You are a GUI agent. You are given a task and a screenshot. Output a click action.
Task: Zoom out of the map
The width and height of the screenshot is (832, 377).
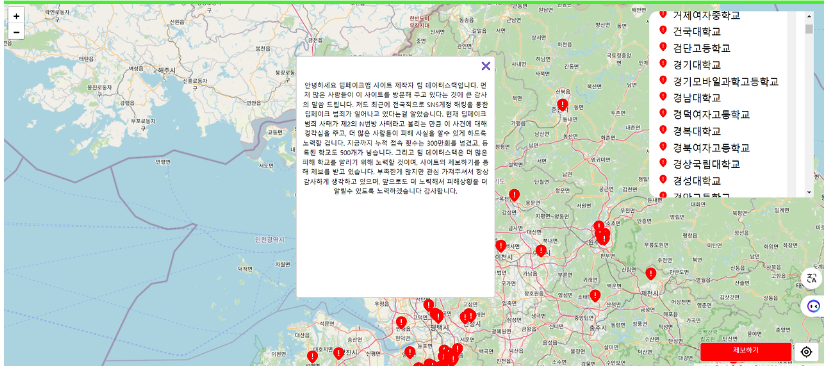point(16,32)
